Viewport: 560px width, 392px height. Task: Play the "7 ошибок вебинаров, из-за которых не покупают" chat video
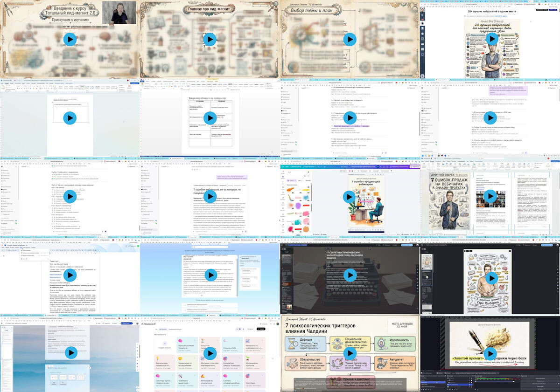click(210, 196)
